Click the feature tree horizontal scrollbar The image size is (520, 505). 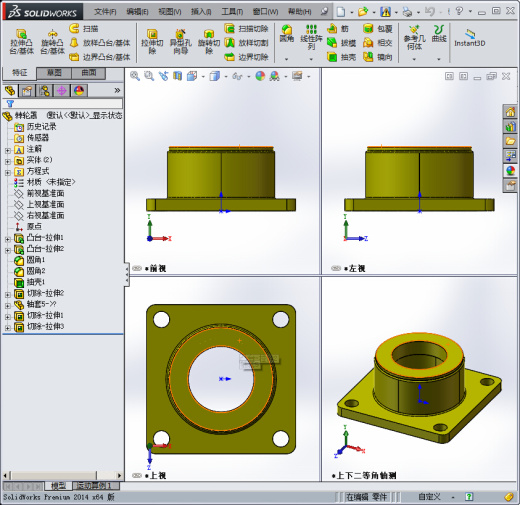click(62, 475)
